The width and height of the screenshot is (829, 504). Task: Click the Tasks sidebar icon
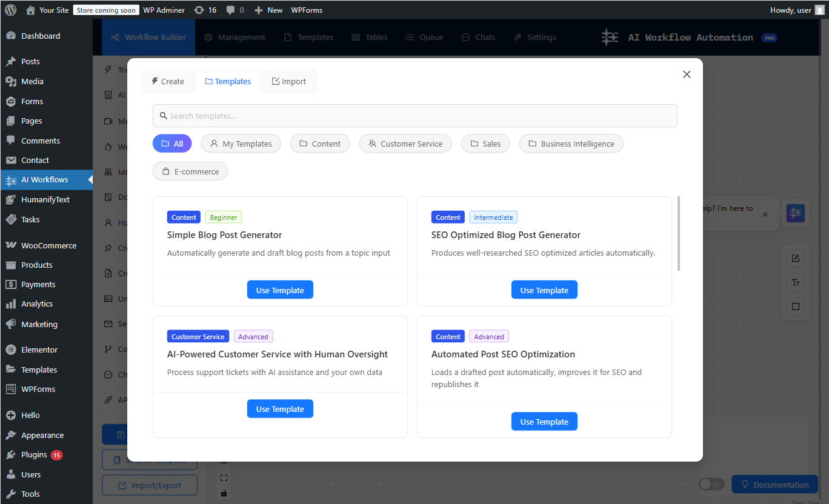pos(11,219)
